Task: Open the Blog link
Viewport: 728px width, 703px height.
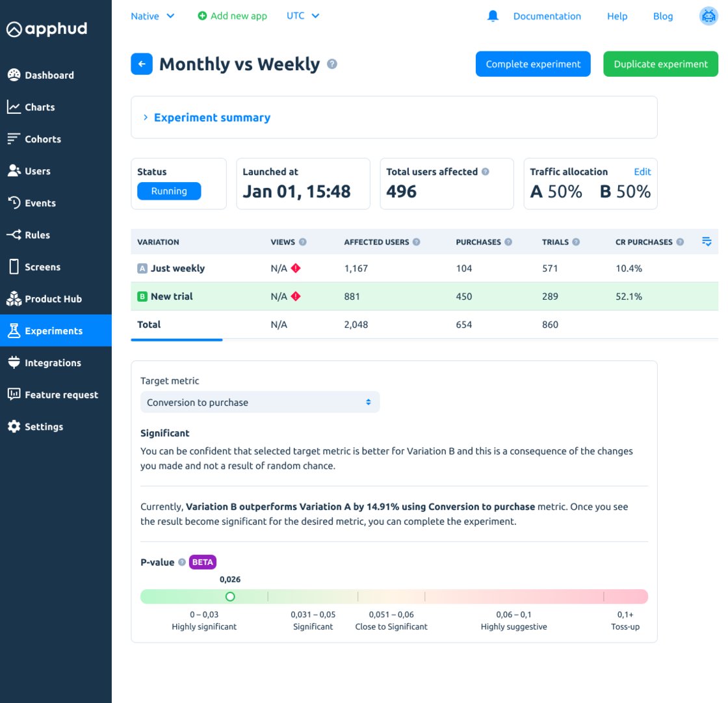Action: coord(662,16)
